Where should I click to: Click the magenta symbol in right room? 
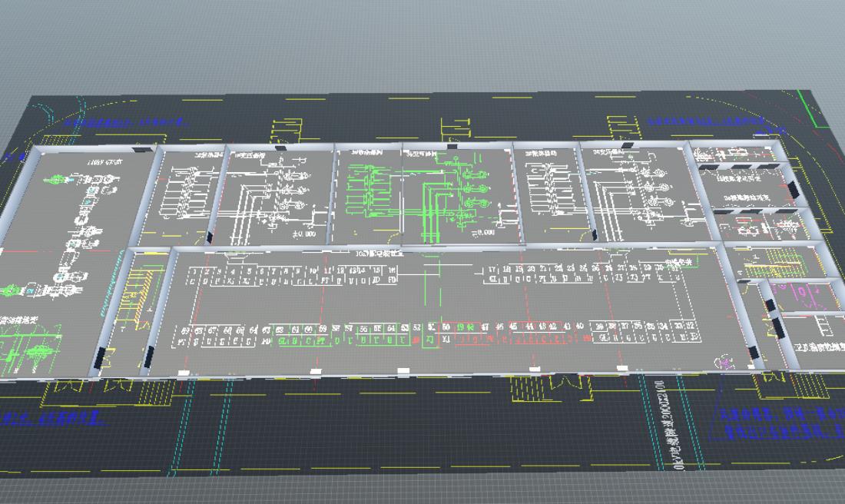pos(800,293)
